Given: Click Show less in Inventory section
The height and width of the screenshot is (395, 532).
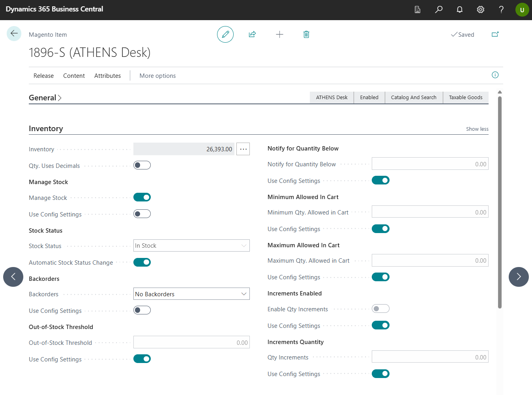Looking at the screenshot, I should pyautogui.click(x=477, y=129).
